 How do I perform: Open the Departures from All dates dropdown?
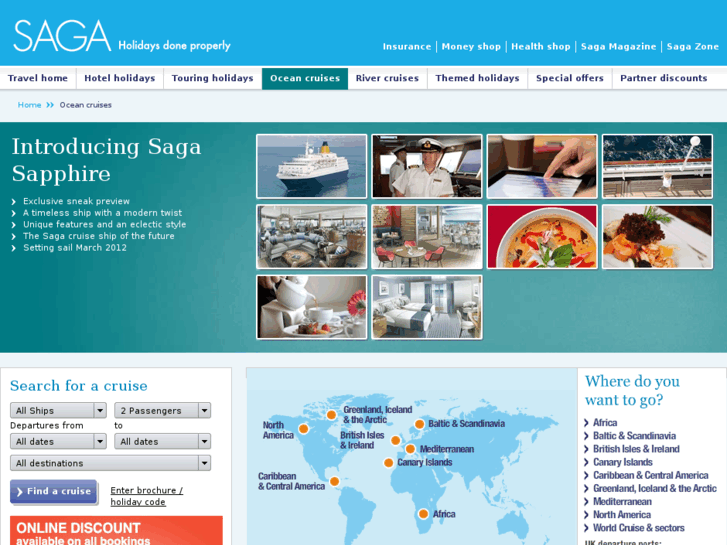point(58,442)
